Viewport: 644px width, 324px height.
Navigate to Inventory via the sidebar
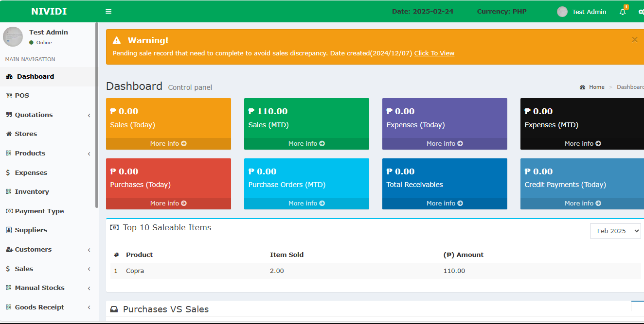click(x=31, y=191)
